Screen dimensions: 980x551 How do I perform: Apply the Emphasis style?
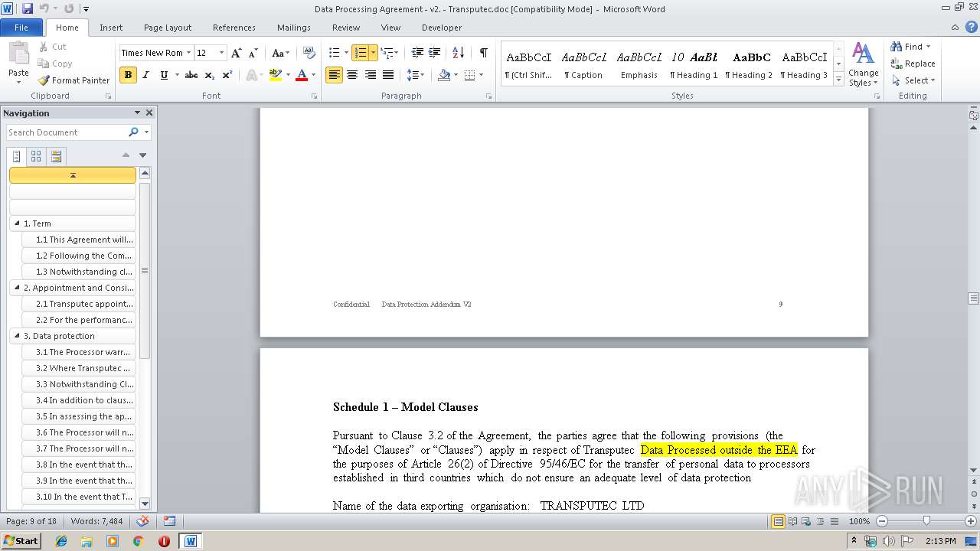639,65
